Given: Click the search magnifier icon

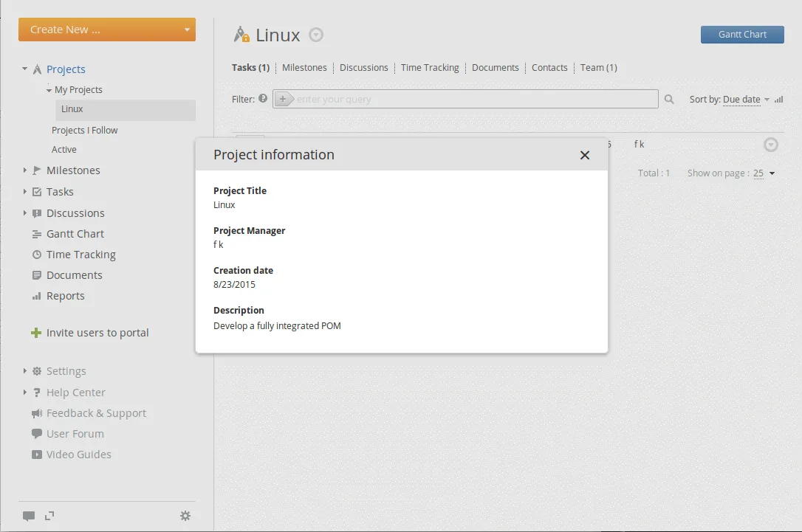Looking at the screenshot, I should coord(669,100).
